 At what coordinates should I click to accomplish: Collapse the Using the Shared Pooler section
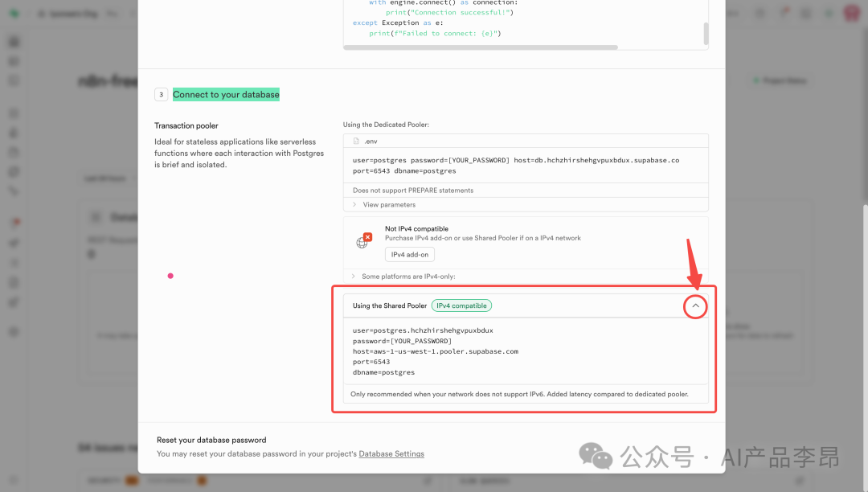tap(695, 306)
